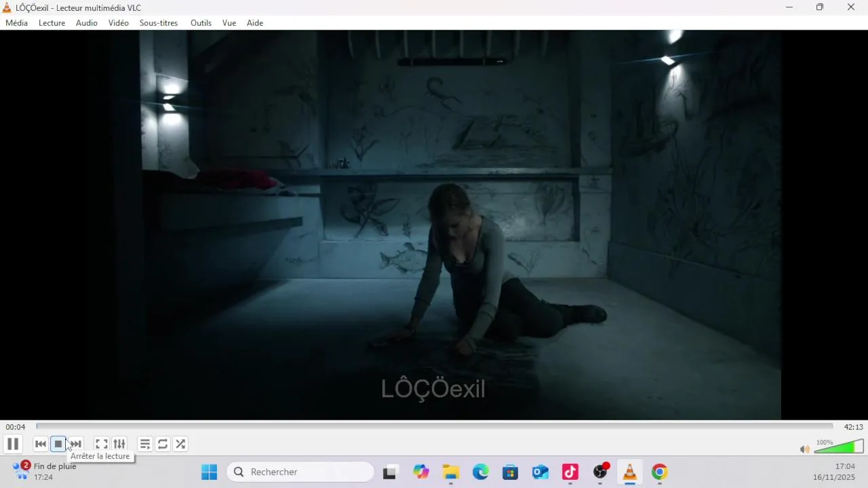Open Microsoft Edge from the taskbar
Image resolution: width=868 pixels, height=488 pixels.
481,472
